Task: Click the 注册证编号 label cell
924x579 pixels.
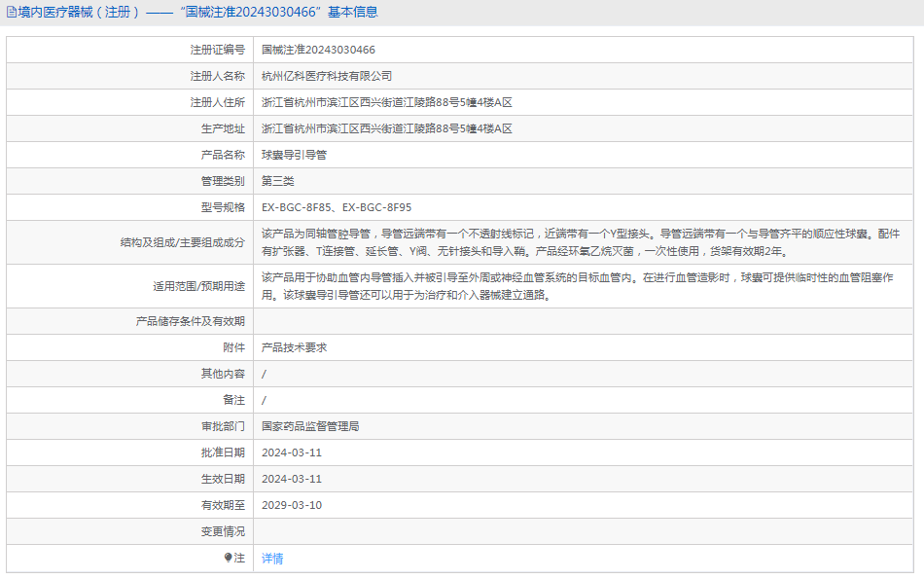Action: click(x=218, y=51)
